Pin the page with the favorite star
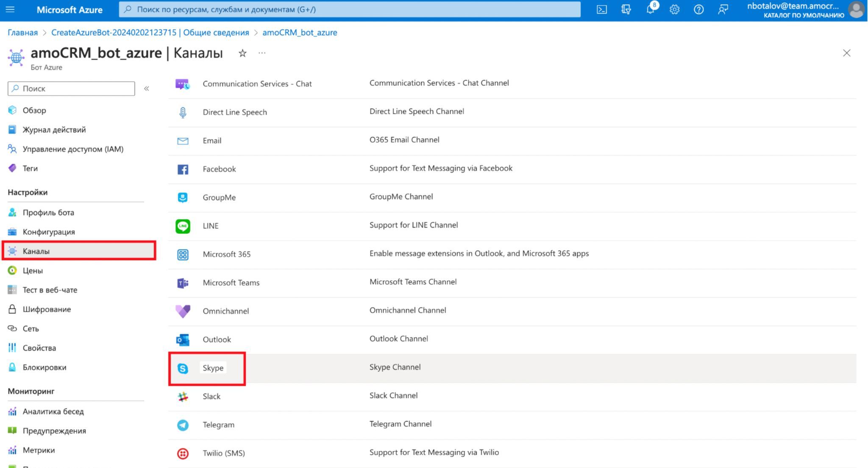This screenshot has height=468, width=868. [242, 53]
